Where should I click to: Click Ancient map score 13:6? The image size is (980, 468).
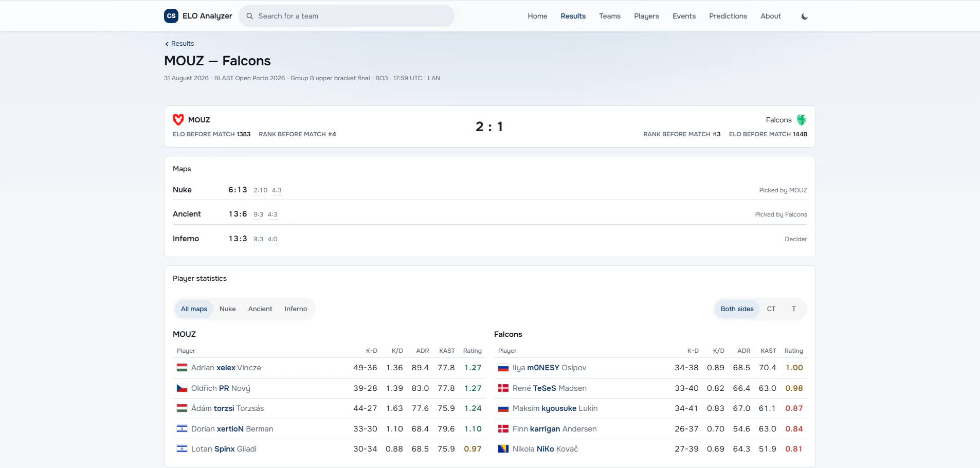[238, 214]
